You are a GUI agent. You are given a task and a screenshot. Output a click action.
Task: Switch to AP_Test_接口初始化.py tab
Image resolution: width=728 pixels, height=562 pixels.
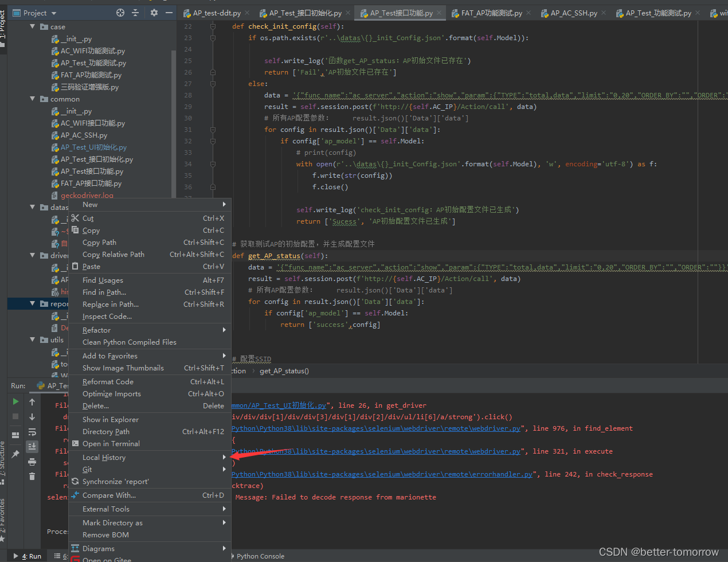click(x=305, y=13)
